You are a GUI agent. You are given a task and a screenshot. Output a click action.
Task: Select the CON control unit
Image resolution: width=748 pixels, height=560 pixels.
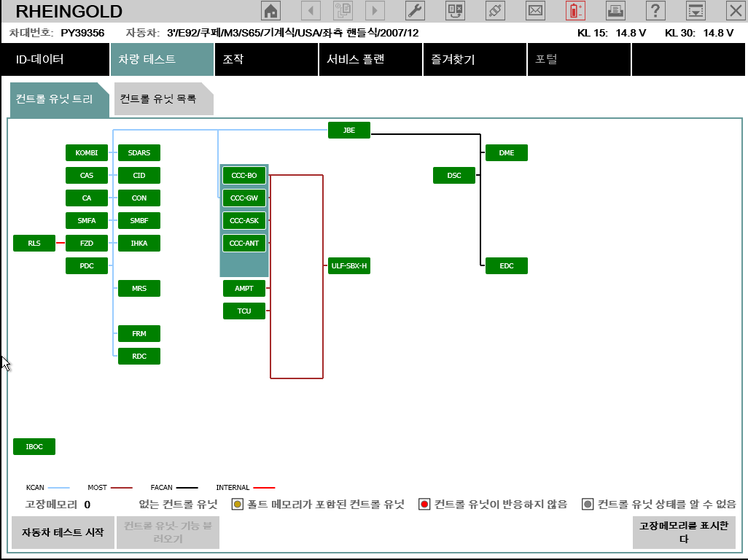click(139, 198)
